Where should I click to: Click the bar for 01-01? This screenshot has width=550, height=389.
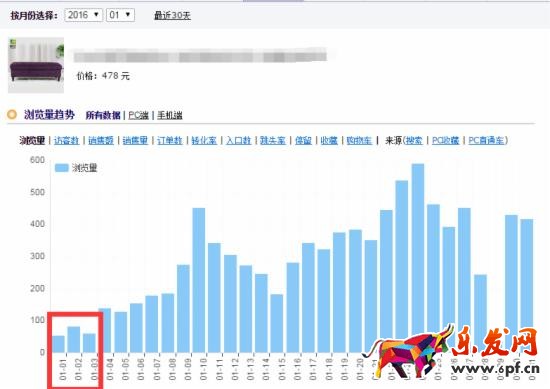[58, 344]
